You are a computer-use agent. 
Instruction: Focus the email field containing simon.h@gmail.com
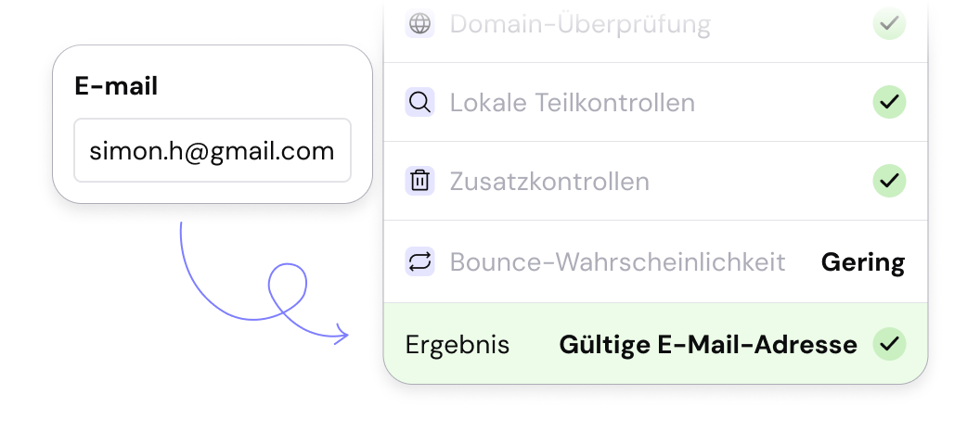coord(213,150)
